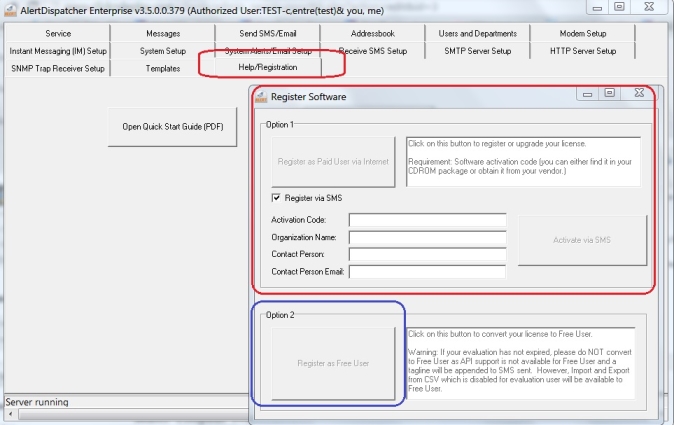Click the horizontal scrollbar left arrow
The height and width of the screenshot is (425, 674).
(11, 415)
